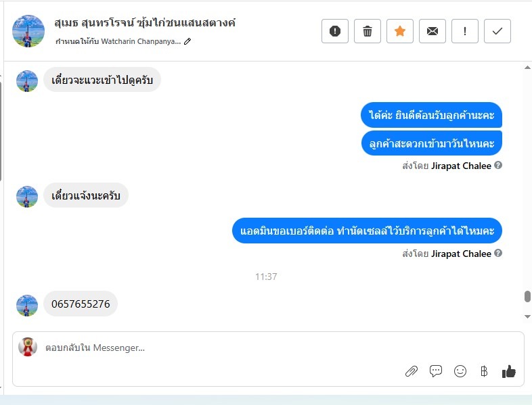The image size is (532, 405).
Task: Edit assignee with pencil icon
Action: [187, 41]
